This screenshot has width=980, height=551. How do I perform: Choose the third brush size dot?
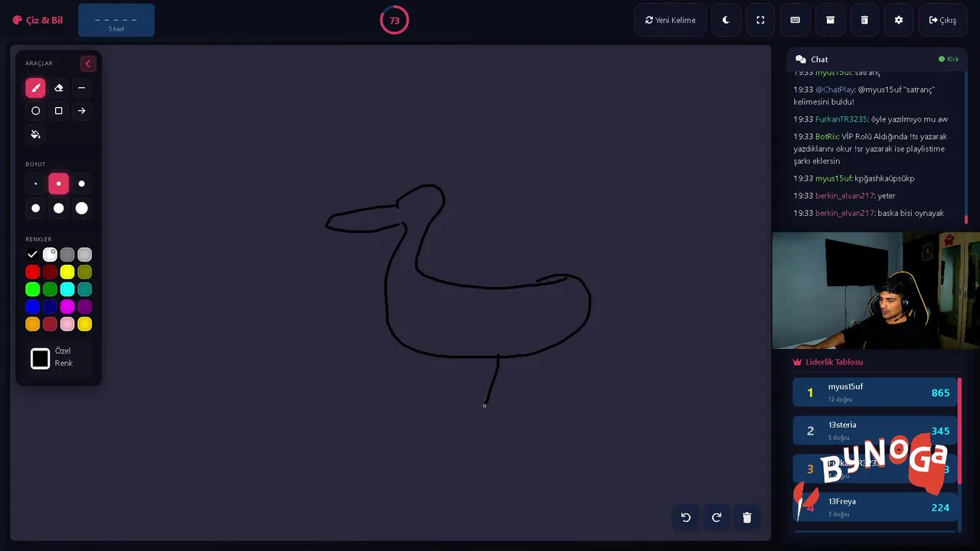(81, 184)
